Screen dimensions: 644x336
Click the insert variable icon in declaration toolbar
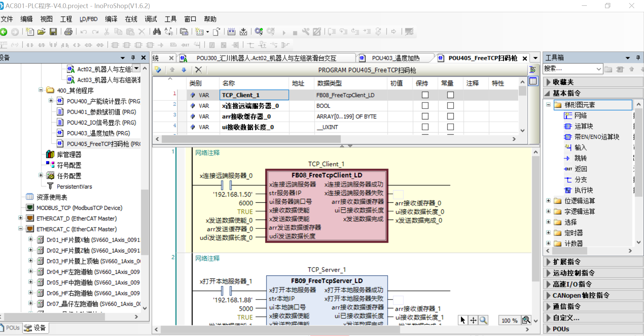tap(158, 70)
